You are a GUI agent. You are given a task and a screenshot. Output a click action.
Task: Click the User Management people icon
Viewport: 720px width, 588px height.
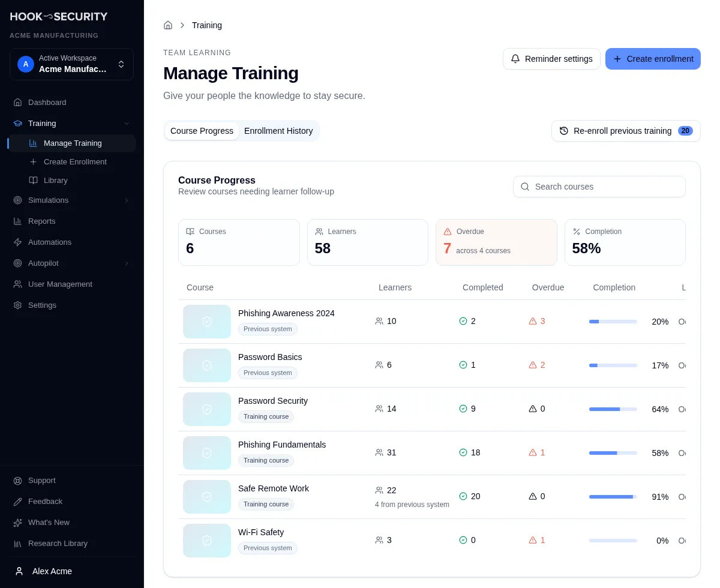tap(18, 284)
